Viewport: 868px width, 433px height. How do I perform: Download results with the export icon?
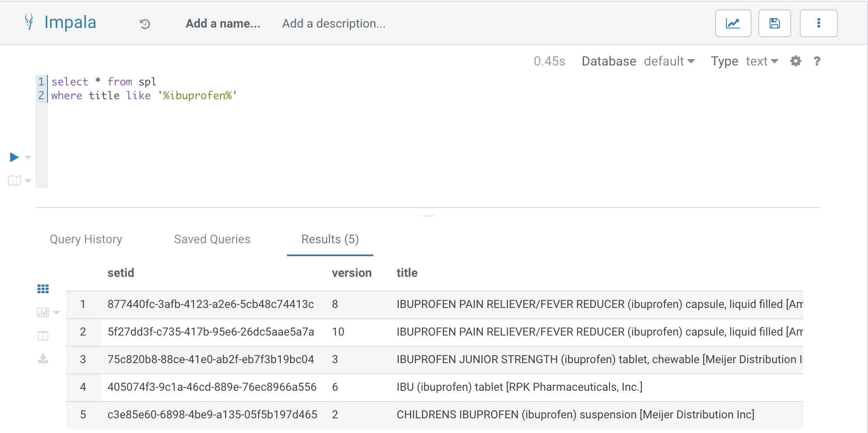[x=43, y=358]
